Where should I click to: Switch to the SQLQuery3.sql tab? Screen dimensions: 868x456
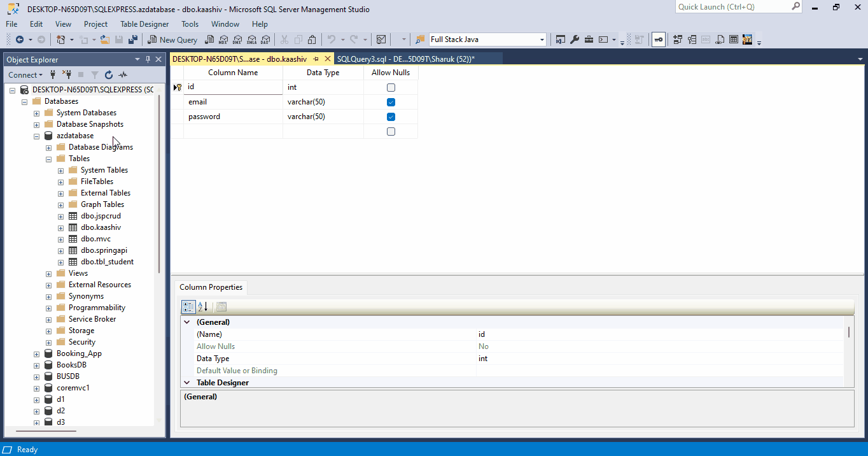coord(405,59)
